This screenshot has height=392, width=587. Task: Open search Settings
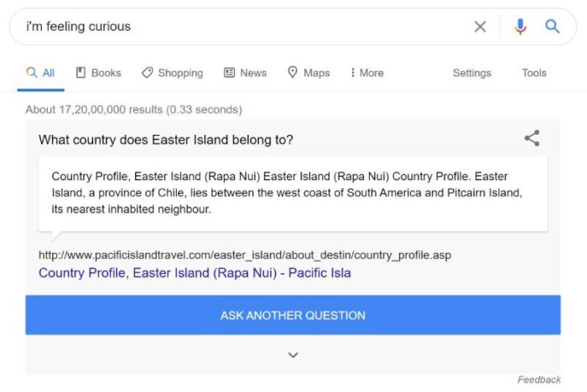click(471, 73)
